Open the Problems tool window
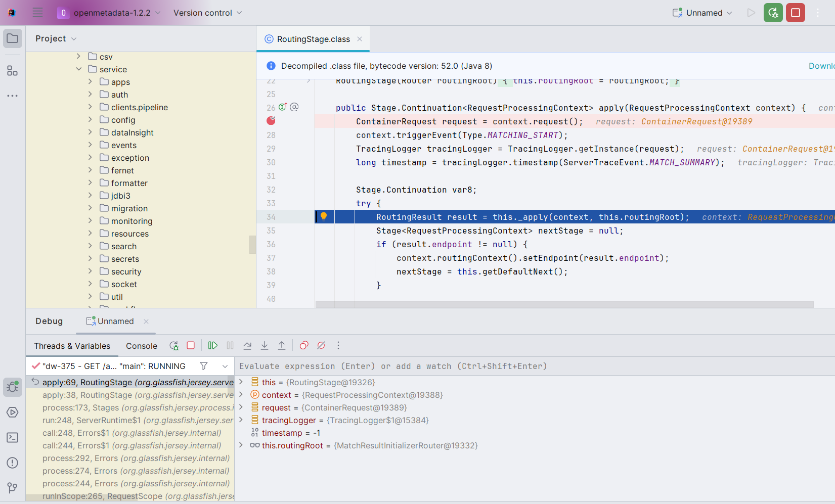The width and height of the screenshot is (835, 504). (12, 463)
